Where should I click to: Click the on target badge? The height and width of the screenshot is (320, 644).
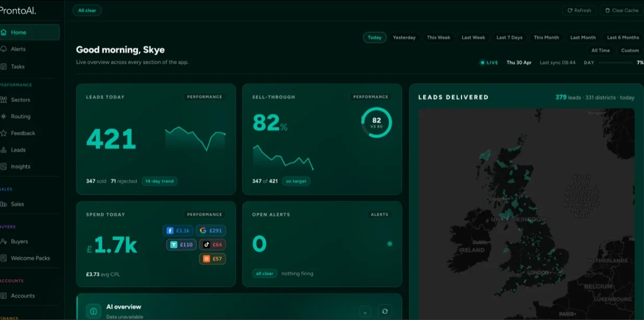(296, 181)
